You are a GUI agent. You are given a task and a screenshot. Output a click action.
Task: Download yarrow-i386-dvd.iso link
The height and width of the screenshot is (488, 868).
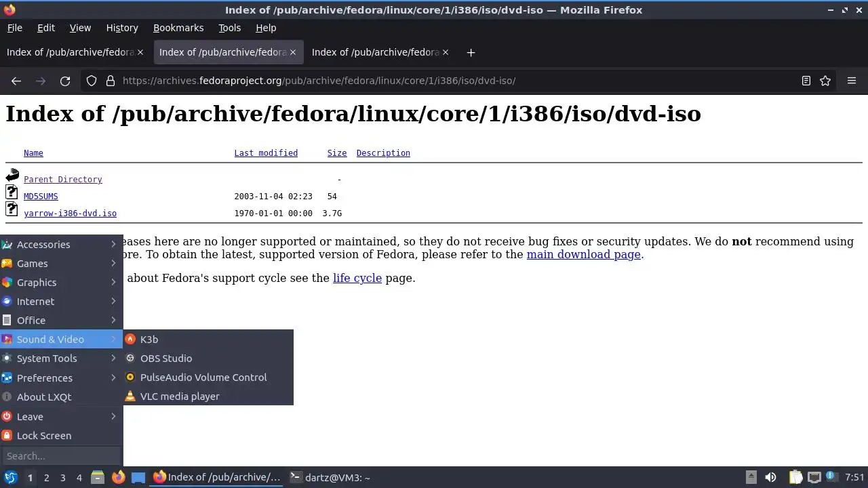(70, 213)
